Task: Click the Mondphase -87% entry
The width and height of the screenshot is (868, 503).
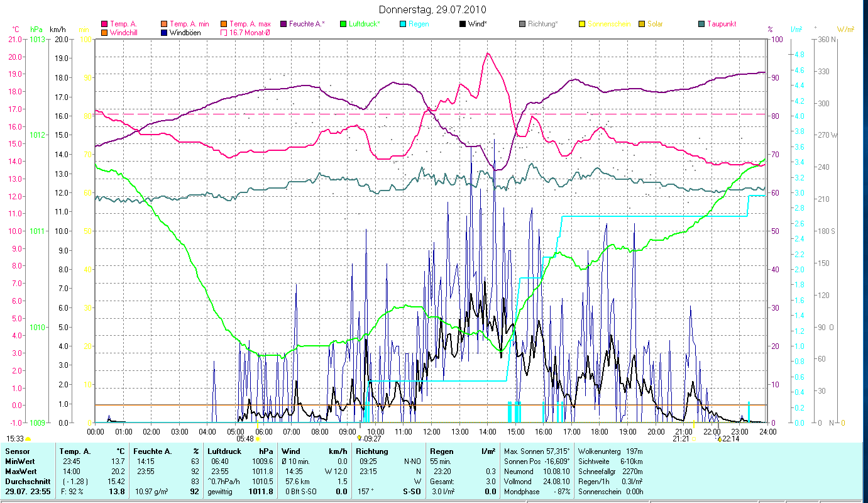Action: coord(537,491)
